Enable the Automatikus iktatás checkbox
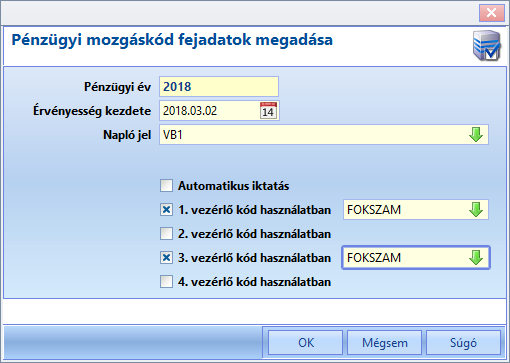Image resolution: width=510 pixels, height=363 pixels. 166,186
